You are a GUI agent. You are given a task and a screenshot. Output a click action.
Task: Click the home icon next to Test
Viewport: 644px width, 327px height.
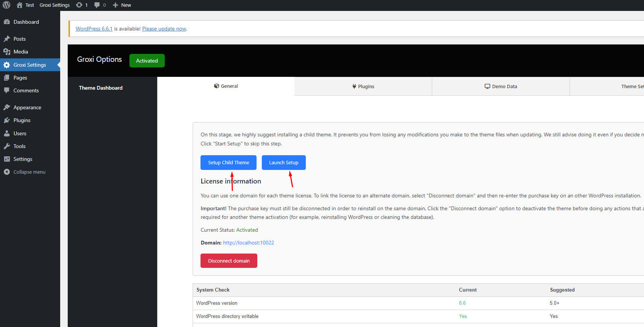pyautogui.click(x=20, y=5)
